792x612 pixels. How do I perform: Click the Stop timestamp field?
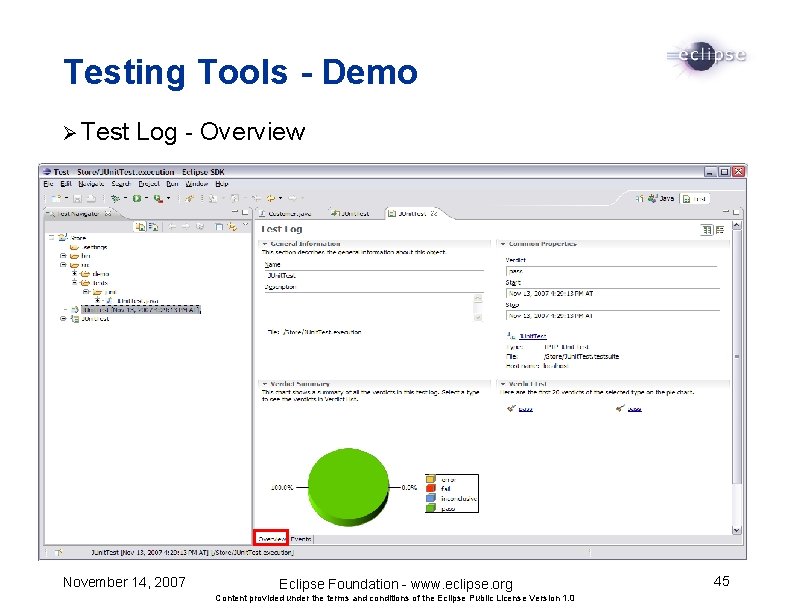tap(612, 316)
